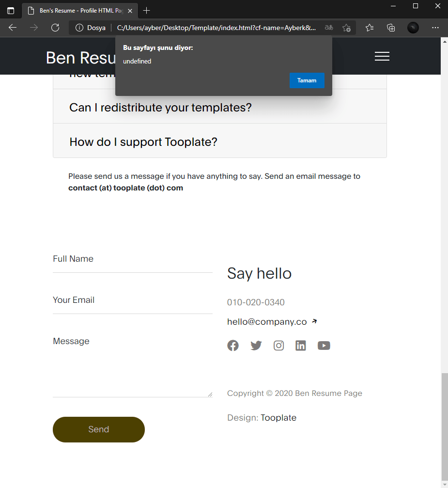Open read aloud/translate icon in address bar
This screenshot has width=448, height=488.
point(329,28)
